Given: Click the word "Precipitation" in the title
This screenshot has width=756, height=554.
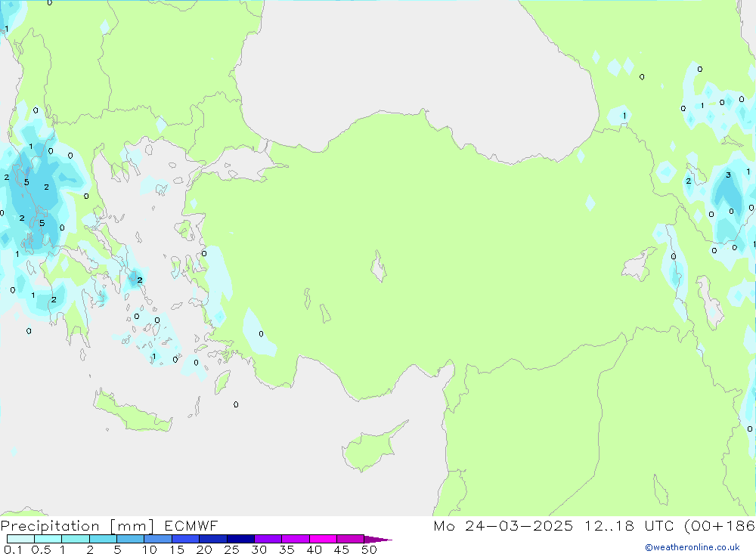Looking at the screenshot, I should [50, 526].
